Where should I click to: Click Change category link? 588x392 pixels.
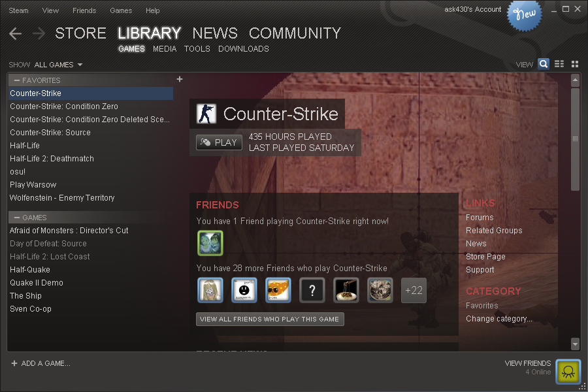[x=499, y=319]
